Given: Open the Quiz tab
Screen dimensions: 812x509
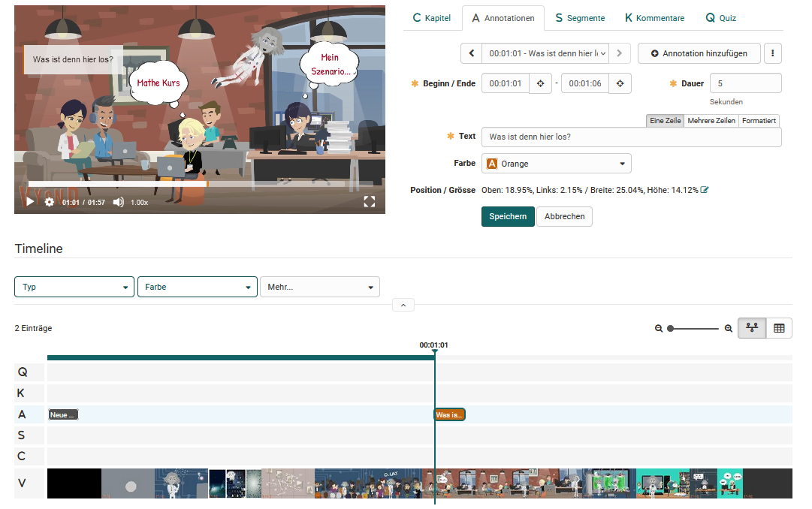Looking at the screenshot, I should pyautogui.click(x=720, y=18).
